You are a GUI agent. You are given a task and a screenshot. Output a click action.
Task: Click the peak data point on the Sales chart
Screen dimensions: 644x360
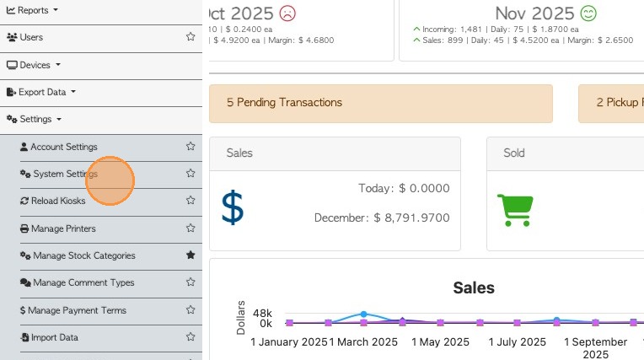[363, 314]
